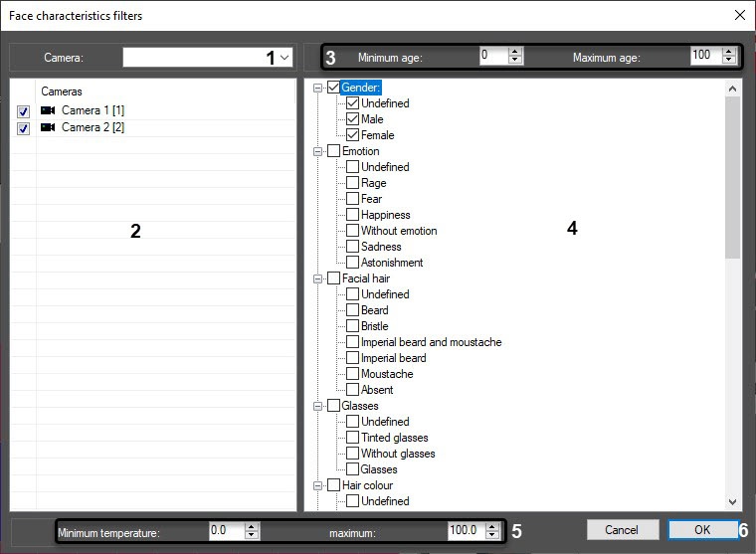
Task: Enable the Bristle filter checkbox
Action: (x=352, y=326)
